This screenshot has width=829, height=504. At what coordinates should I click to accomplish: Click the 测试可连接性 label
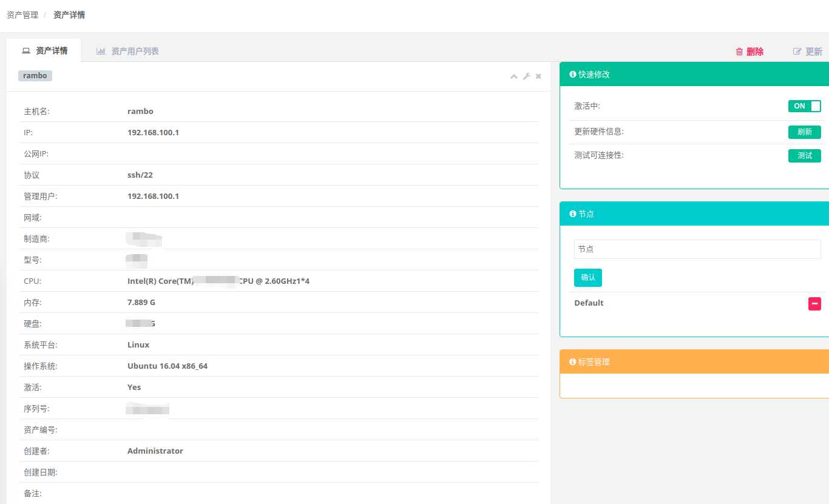tap(599, 155)
